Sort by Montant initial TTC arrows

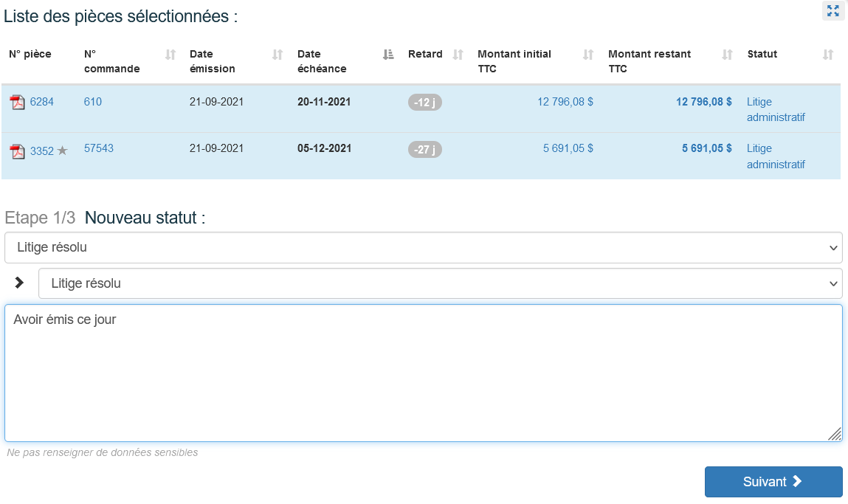(588, 54)
